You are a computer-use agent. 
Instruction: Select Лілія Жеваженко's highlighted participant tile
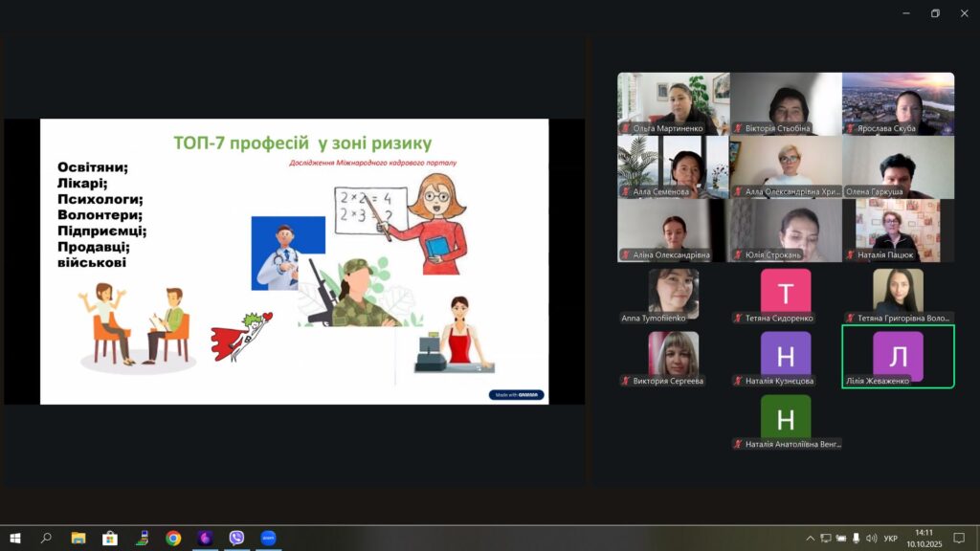[898, 356]
